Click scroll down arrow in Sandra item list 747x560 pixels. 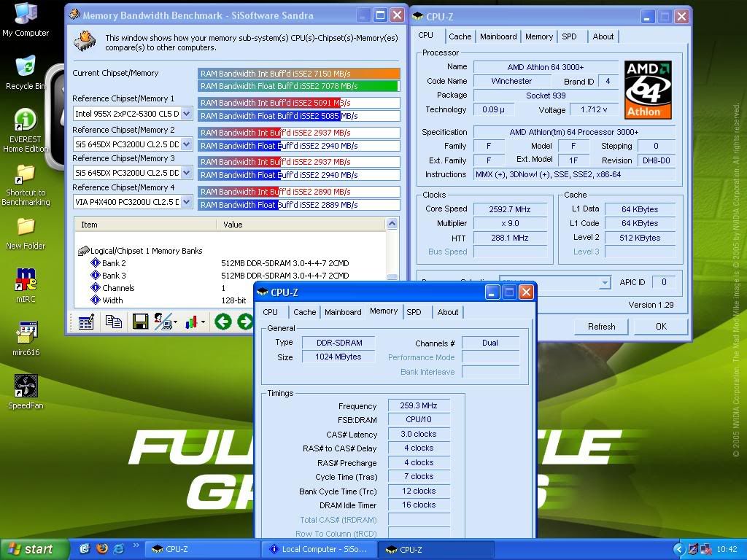click(x=392, y=276)
